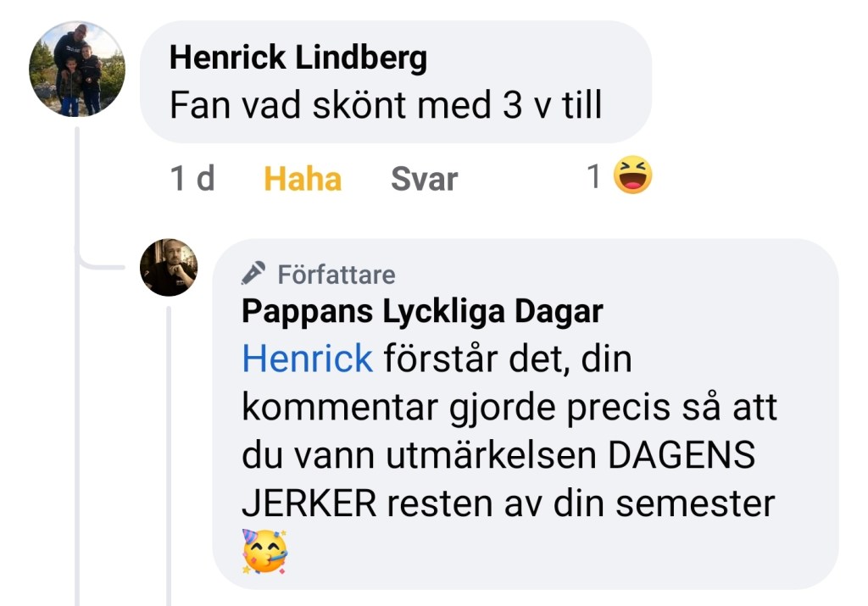Screen dimensions: 868x606
Task: Open the Henrick Lindberg name link
Action: pyautogui.click(x=298, y=58)
